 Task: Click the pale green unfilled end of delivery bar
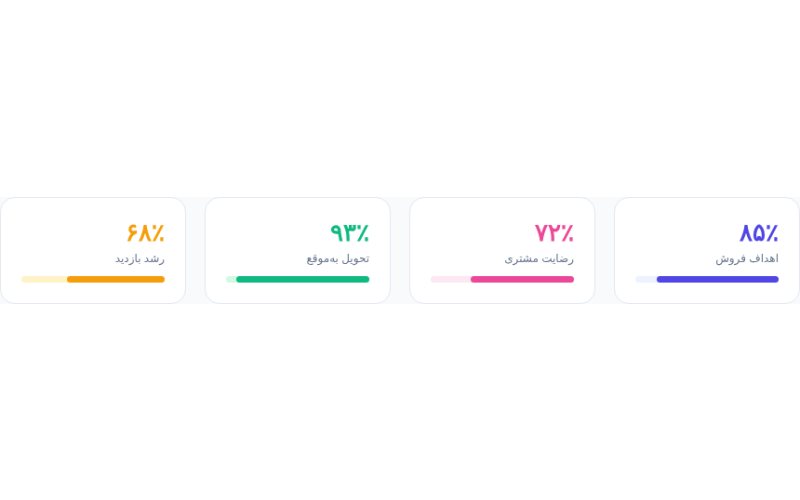pos(231,279)
